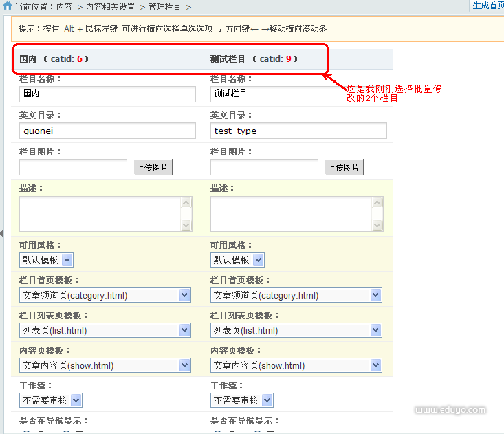Open 内容页模板 dropdown for 测试栏目
This screenshot has width=504, height=434.
(x=296, y=365)
